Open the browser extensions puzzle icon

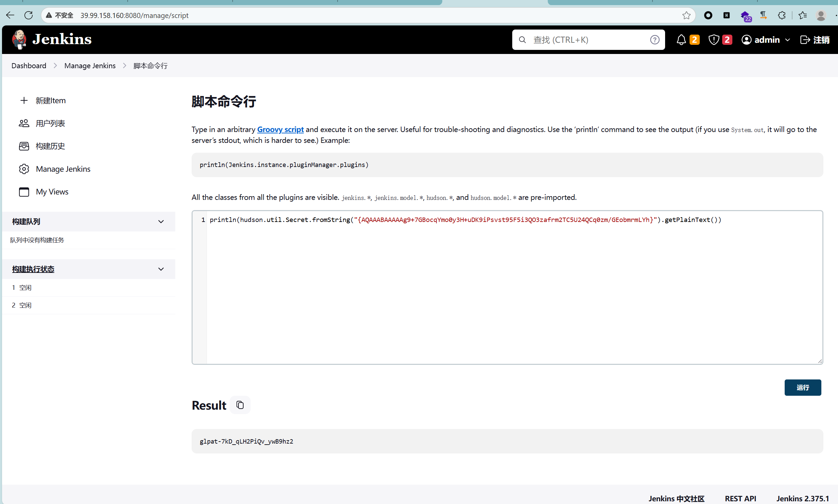[782, 15]
